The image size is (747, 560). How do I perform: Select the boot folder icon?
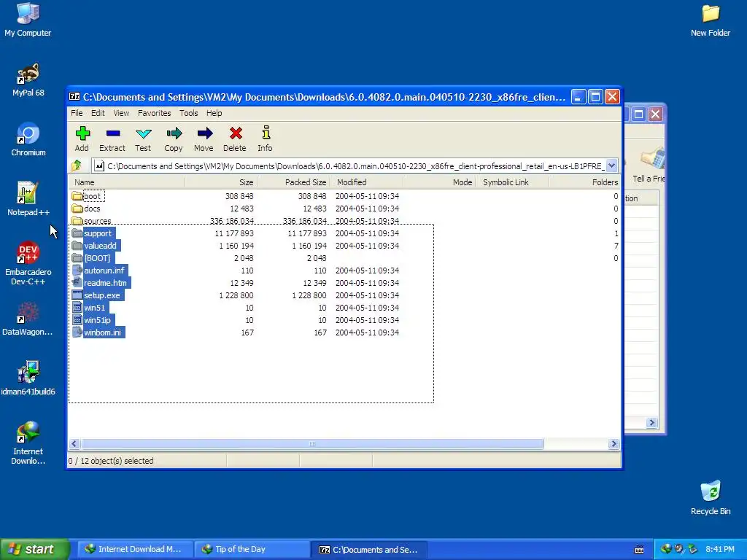click(77, 196)
